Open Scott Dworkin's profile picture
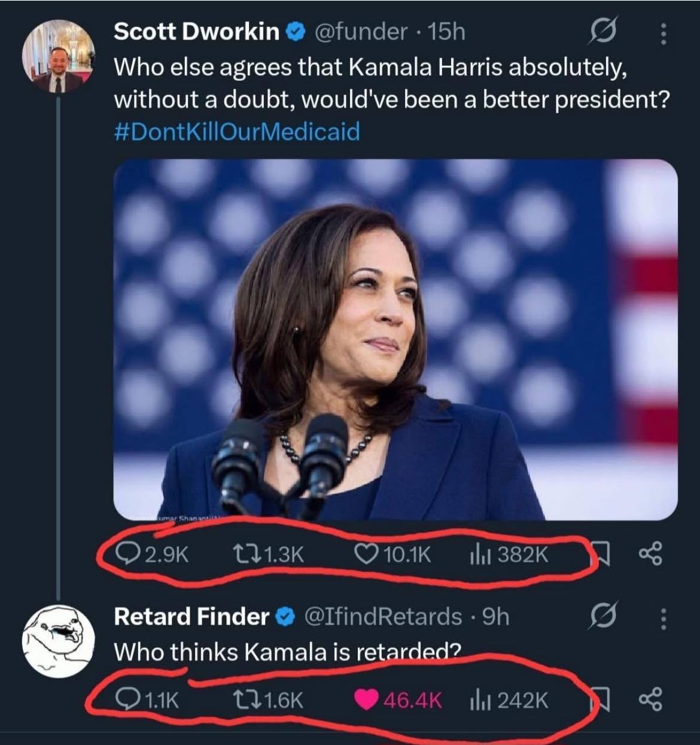The width and height of the screenshot is (700, 745). 58,57
